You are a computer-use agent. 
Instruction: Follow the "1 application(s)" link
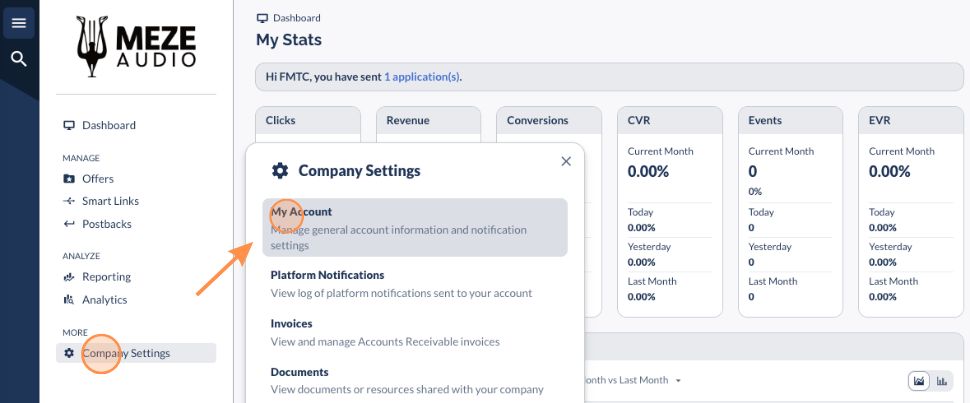click(x=422, y=77)
